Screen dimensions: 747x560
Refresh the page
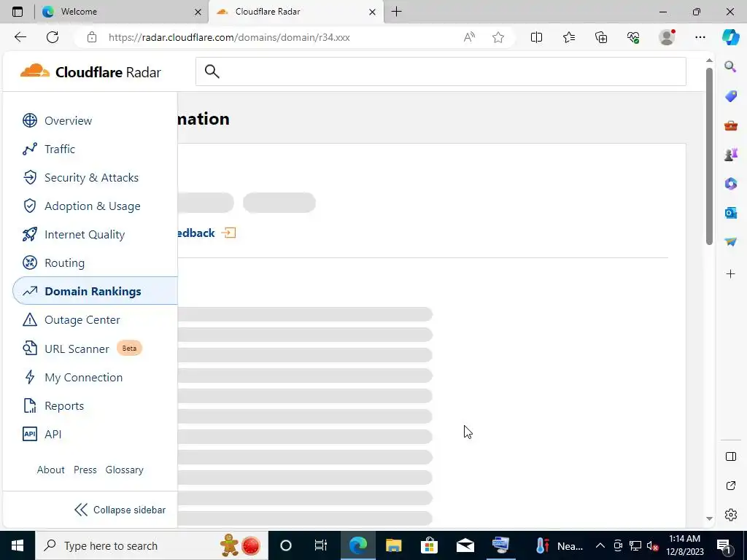pos(53,37)
